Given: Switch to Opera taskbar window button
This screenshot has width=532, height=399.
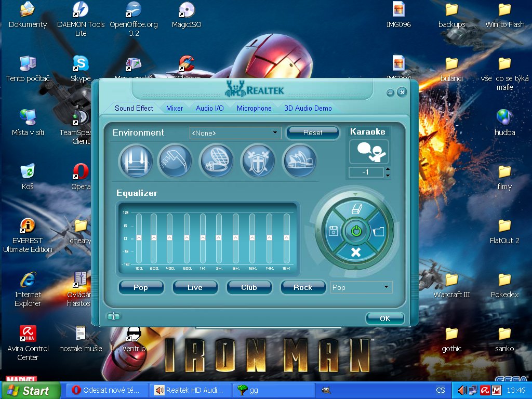Looking at the screenshot, I should (108, 390).
